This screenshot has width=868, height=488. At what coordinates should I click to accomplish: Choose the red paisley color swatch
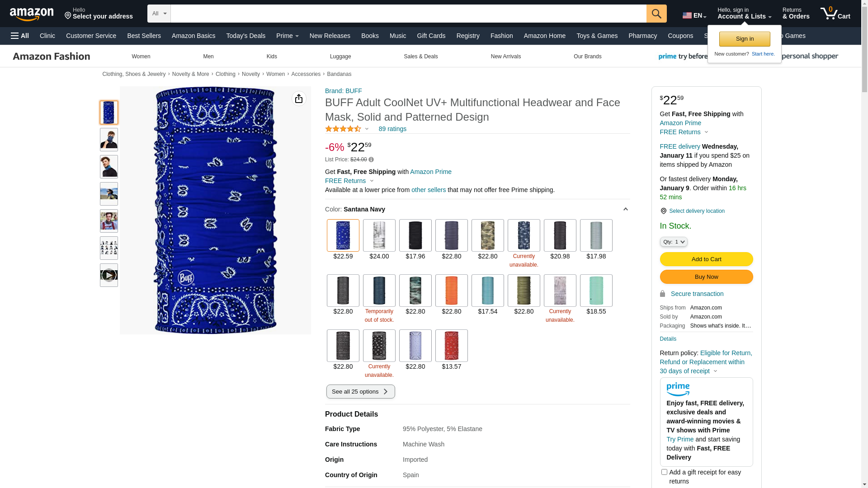click(x=451, y=346)
